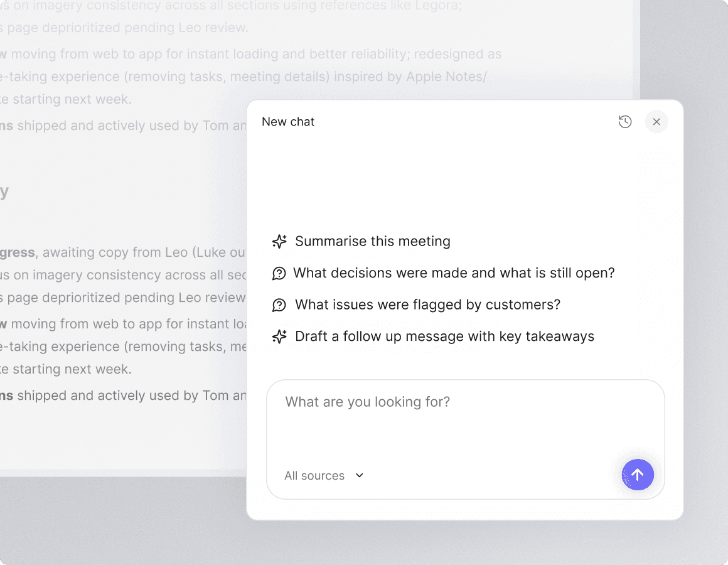Click chat bubble icon beside customer issues question
728x565 pixels.
pyautogui.click(x=279, y=305)
